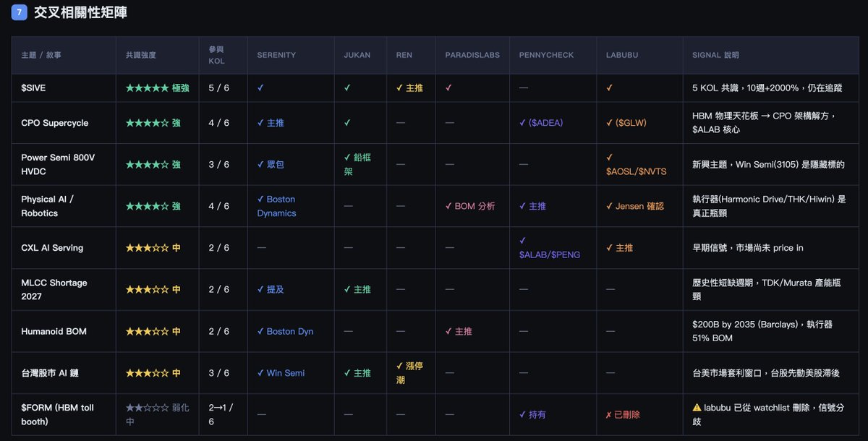Click the 5 / 6 count in $SIVE row
Screen dimensions: 868x441
(x=218, y=87)
